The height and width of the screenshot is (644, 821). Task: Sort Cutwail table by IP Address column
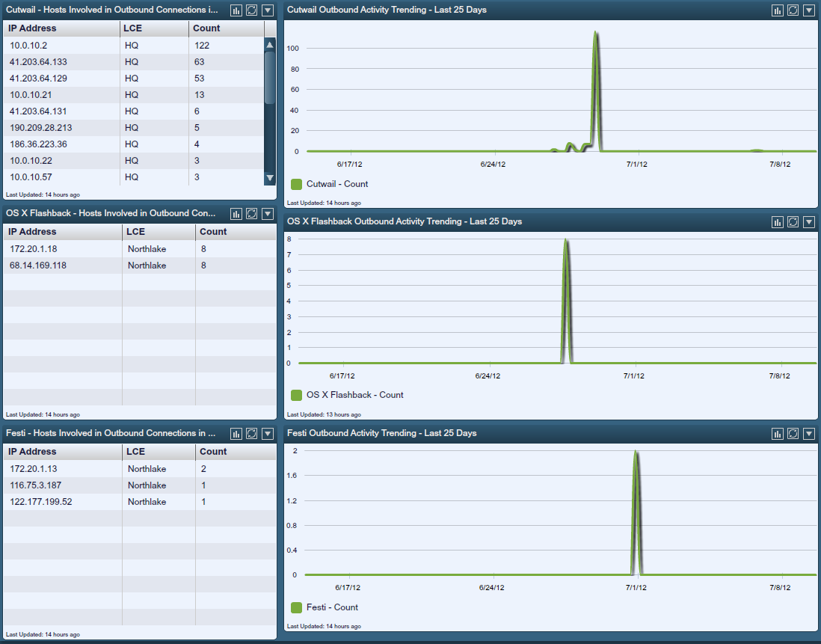pyautogui.click(x=61, y=28)
